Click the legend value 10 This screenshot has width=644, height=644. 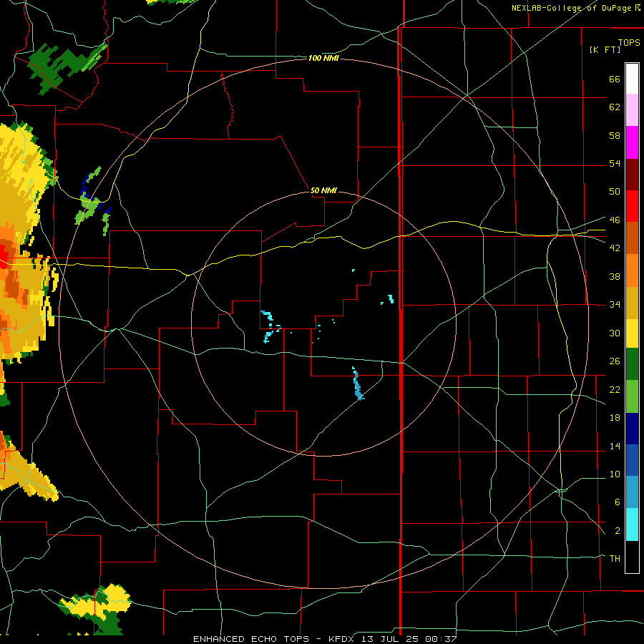615,474
